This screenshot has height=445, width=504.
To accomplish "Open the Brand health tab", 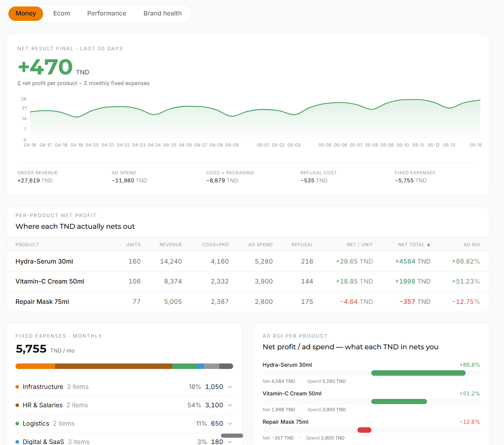I will pyautogui.click(x=163, y=14).
